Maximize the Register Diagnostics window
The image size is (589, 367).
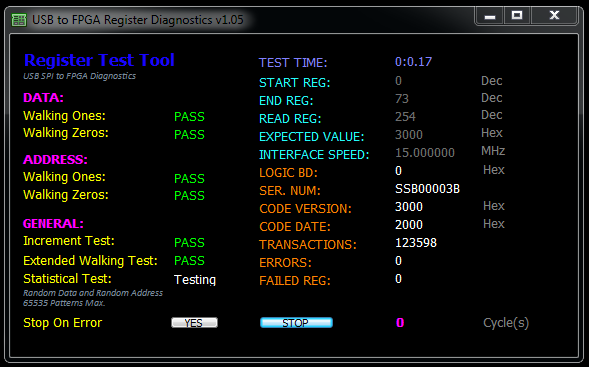click(517, 16)
